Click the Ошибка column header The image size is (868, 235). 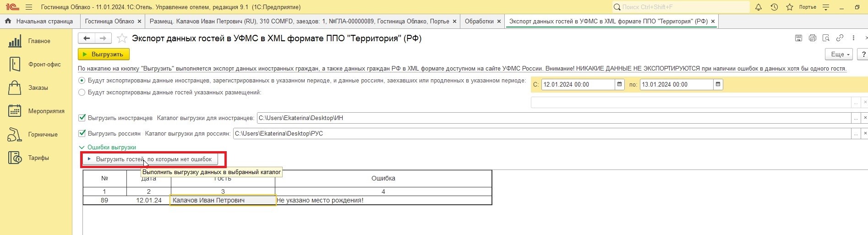383,178
